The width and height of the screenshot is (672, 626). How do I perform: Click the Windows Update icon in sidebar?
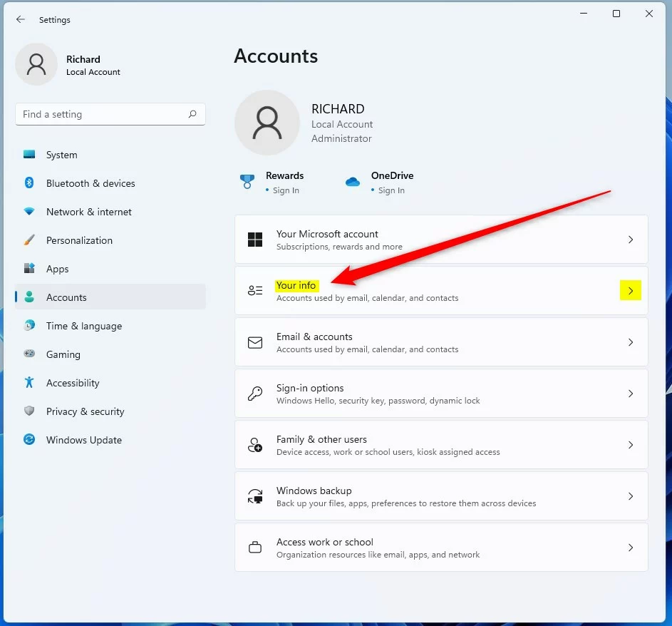(x=29, y=440)
